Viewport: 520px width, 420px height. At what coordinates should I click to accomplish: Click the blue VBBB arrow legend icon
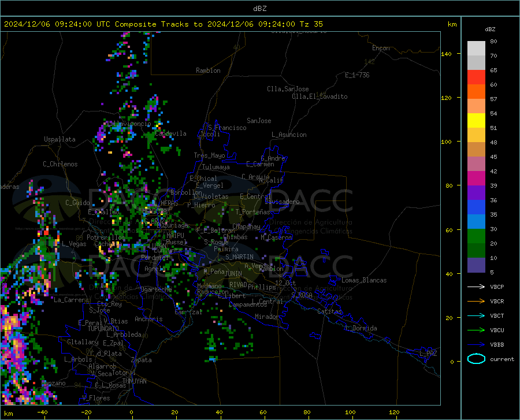(476, 345)
